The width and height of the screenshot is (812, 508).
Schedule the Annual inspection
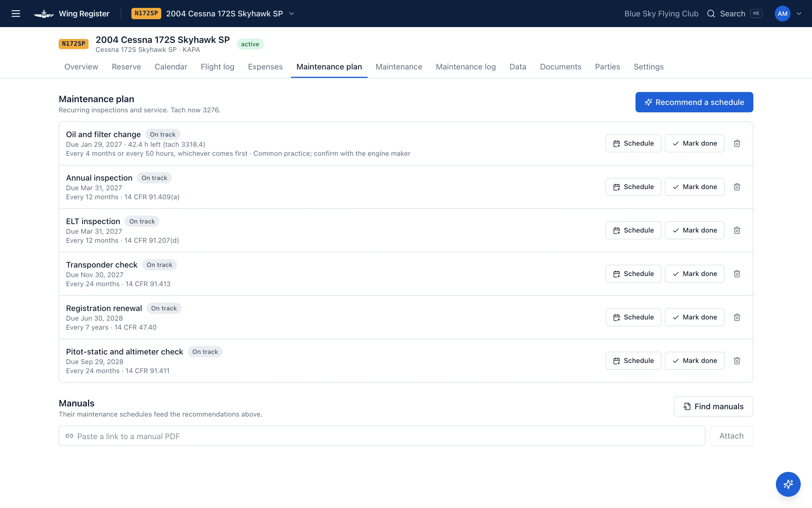pos(633,187)
